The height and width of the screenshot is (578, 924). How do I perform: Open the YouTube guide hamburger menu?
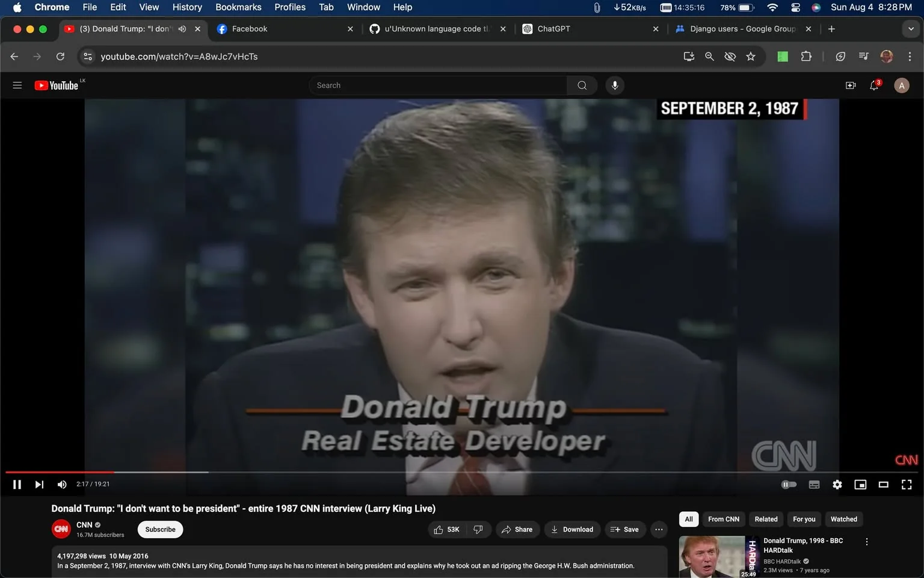[x=17, y=85]
